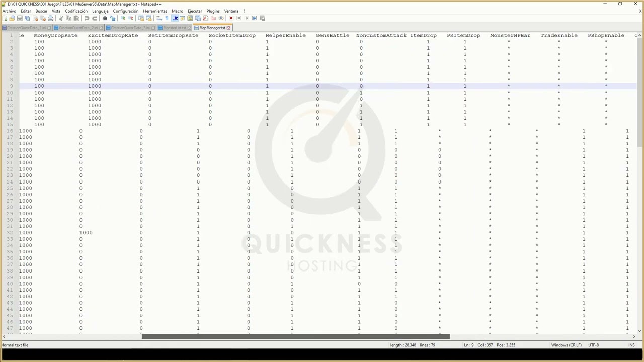The width and height of the screenshot is (644, 362).
Task: Toggle synchronized horizontal scrolling
Action: coord(148,18)
